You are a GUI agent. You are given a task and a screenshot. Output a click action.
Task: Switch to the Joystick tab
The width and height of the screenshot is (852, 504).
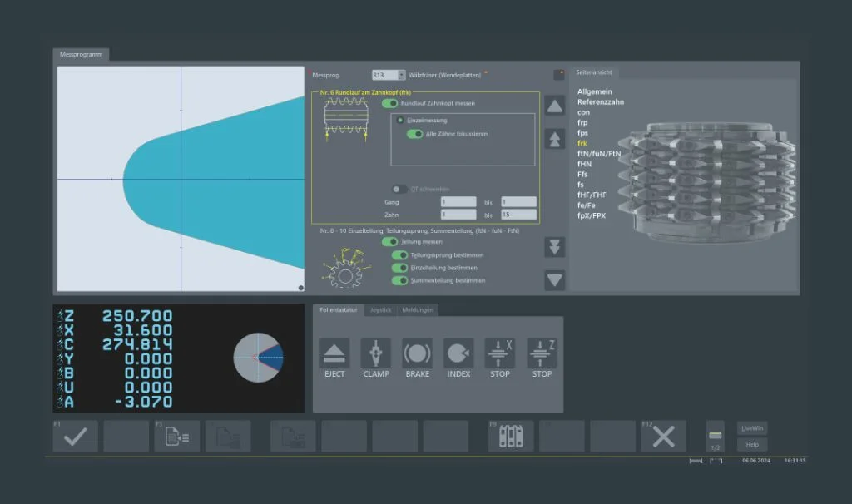[x=380, y=310]
